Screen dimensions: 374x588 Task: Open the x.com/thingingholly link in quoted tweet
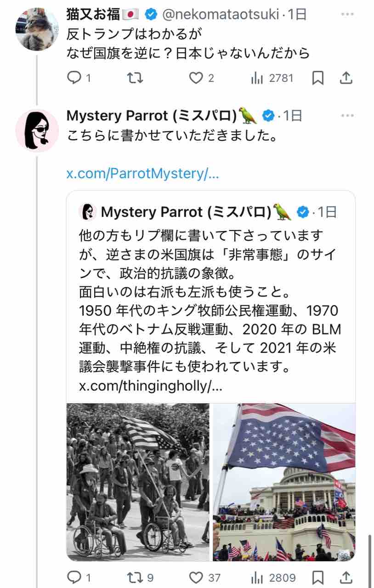coord(151,386)
